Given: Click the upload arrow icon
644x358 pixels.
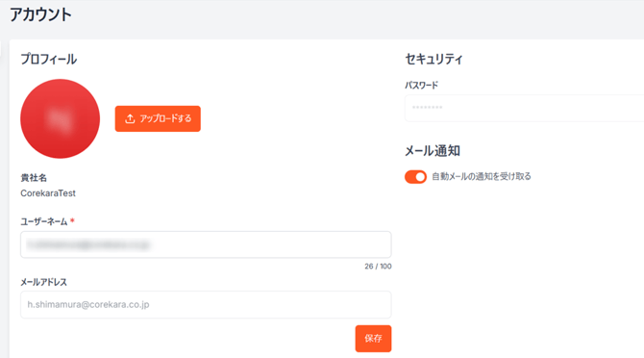Looking at the screenshot, I should point(130,118).
